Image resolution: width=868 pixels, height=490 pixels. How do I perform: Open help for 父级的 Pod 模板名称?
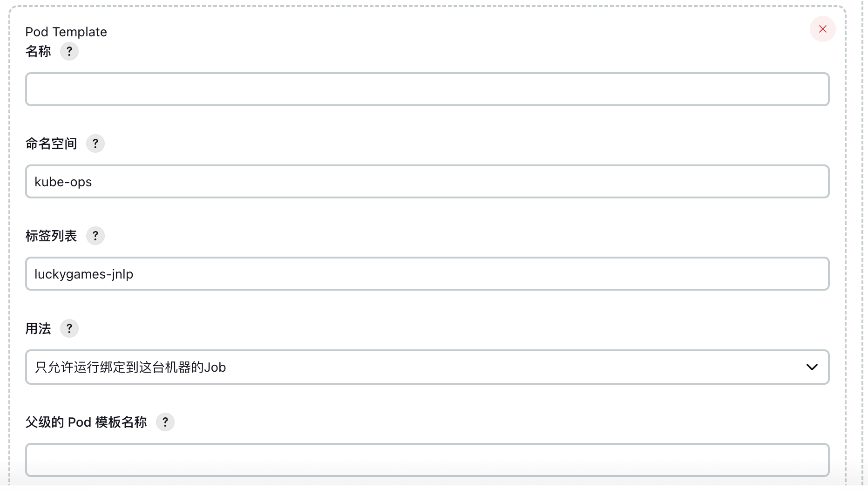(x=165, y=422)
